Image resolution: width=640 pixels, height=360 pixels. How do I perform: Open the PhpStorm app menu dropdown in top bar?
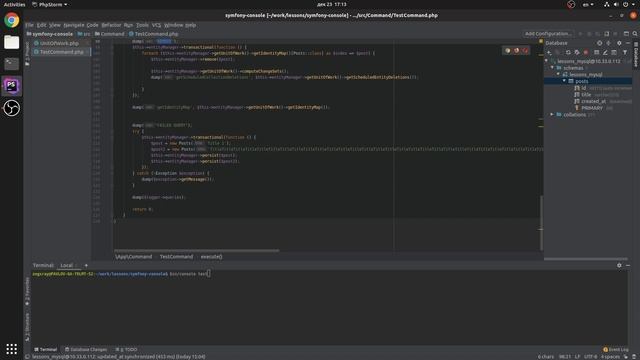[x=50, y=4]
